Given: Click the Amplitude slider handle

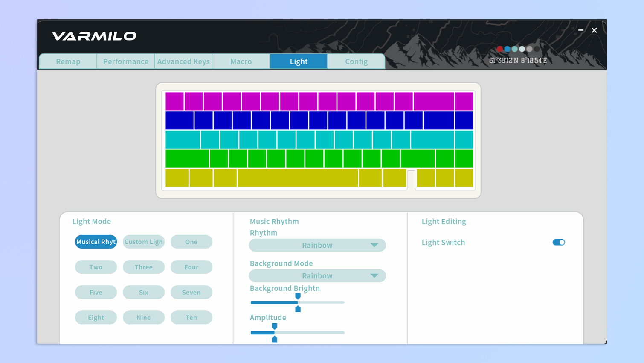Looking at the screenshot, I should coord(275,332).
